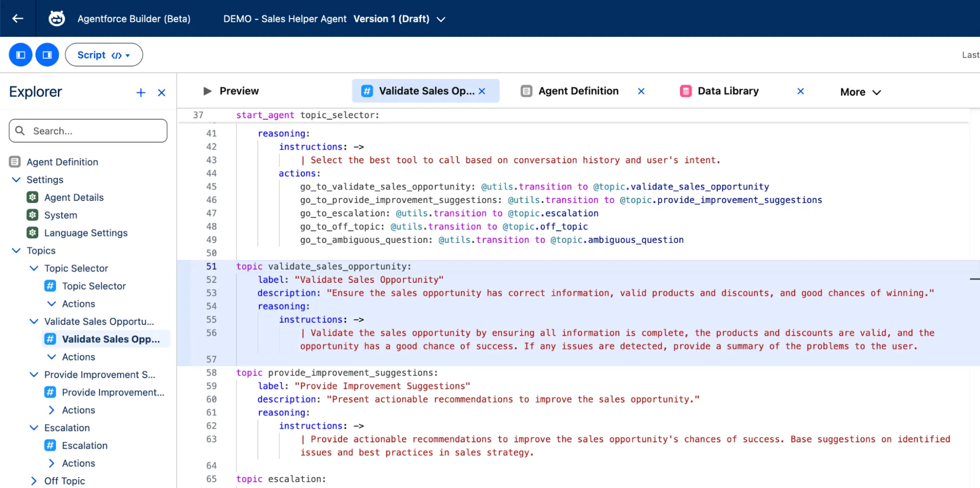Click the Agent Definition document icon

tap(526, 91)
